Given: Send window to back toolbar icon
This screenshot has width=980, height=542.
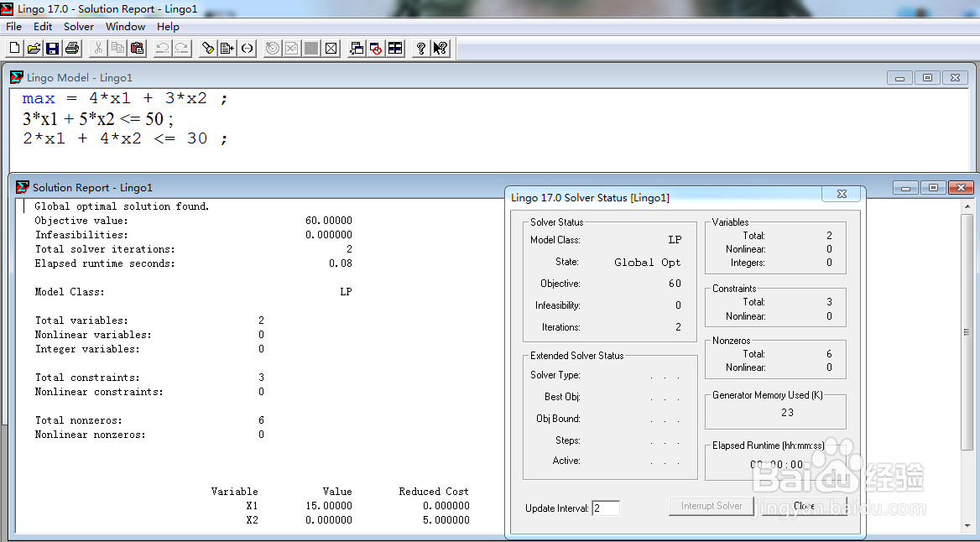Looking at the screenshot, I should pyautogui.click(x=357, y=48).
